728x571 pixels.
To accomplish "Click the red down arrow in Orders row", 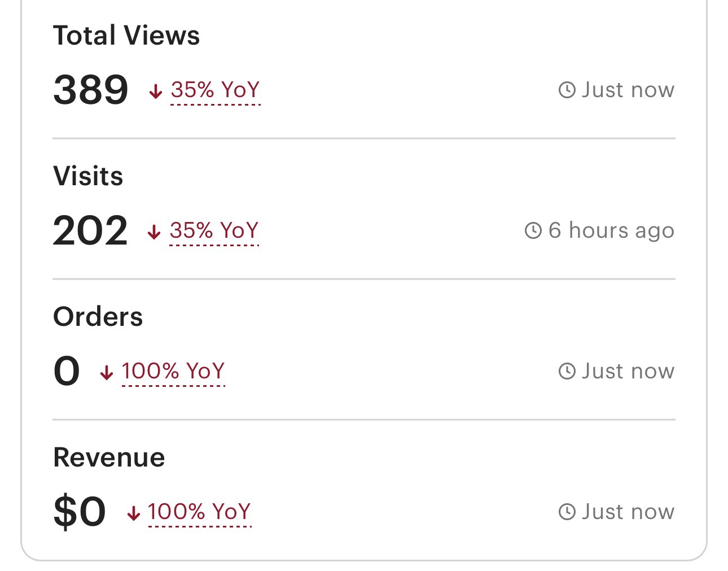I will [x=106, y=372].
